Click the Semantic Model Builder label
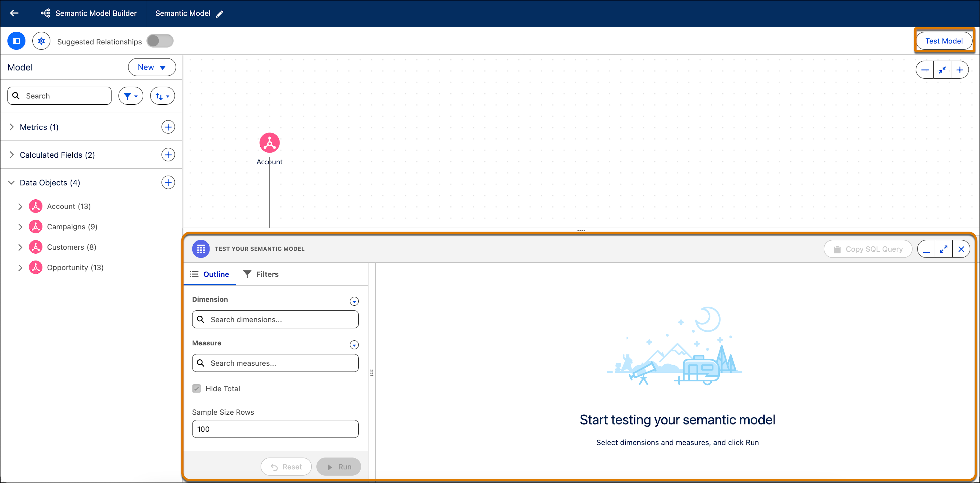The height and width of the screenshot is (483, 980). 96,13
